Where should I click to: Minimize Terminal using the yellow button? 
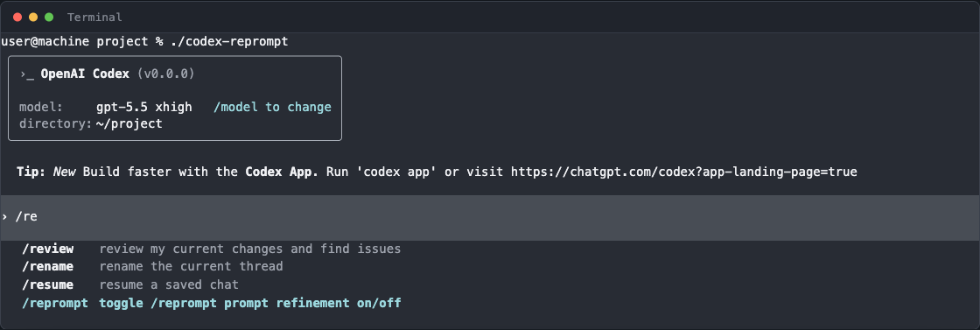[33, 17]
